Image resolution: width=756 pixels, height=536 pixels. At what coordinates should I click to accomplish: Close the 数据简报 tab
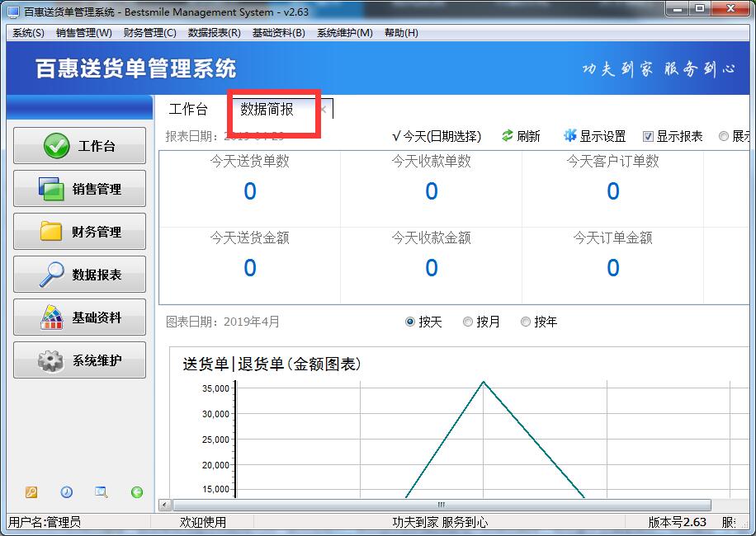(x=324, y=110)
